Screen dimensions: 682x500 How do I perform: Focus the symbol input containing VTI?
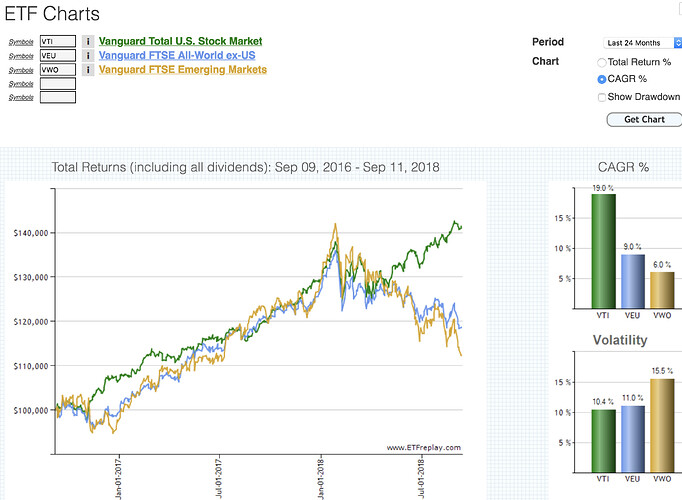click(x=58, y=41)
